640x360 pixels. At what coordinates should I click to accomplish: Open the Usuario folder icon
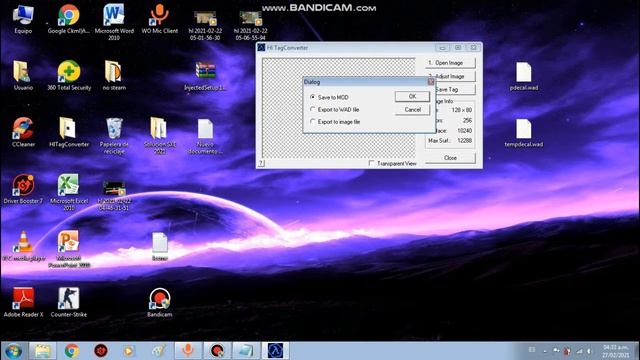click(23, 76)
